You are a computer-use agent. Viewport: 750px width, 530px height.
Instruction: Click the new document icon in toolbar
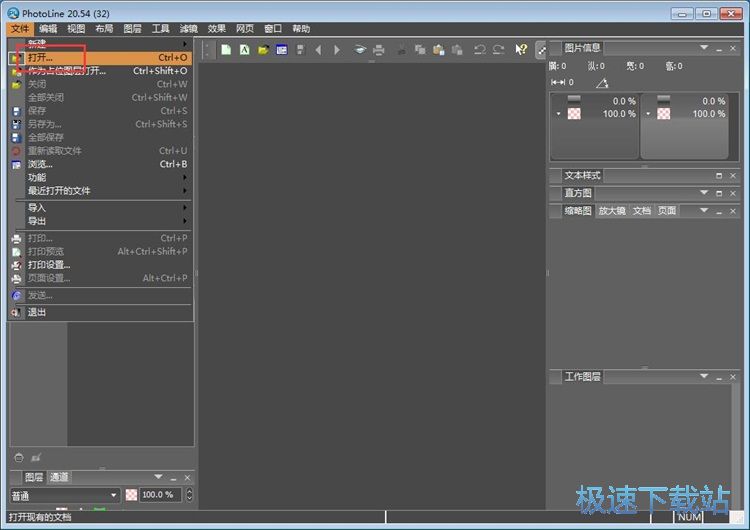coord(227,49)
